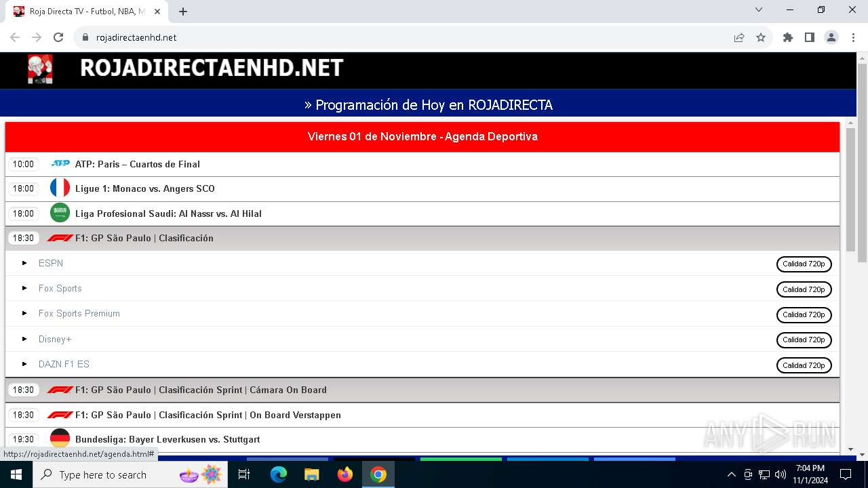Select the Roja Directa TV browser tab
The image size is (868, 488).
point(87,12)
